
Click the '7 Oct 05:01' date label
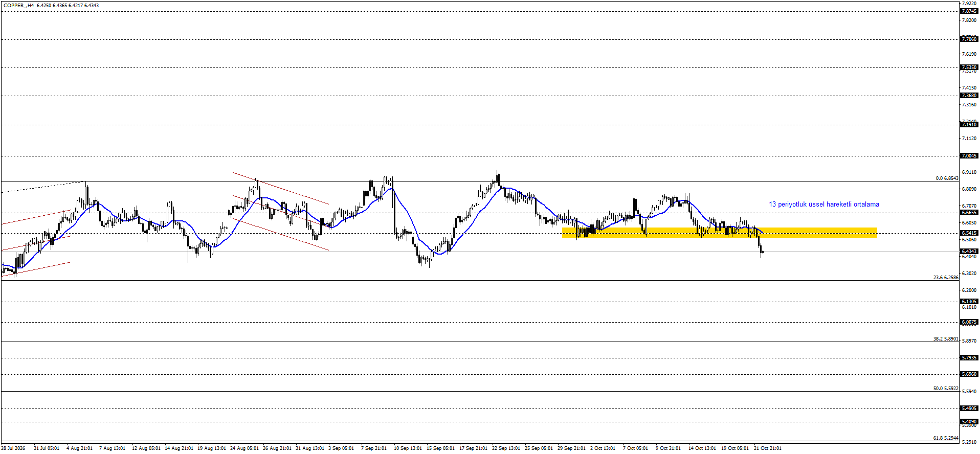click(636, 448)
